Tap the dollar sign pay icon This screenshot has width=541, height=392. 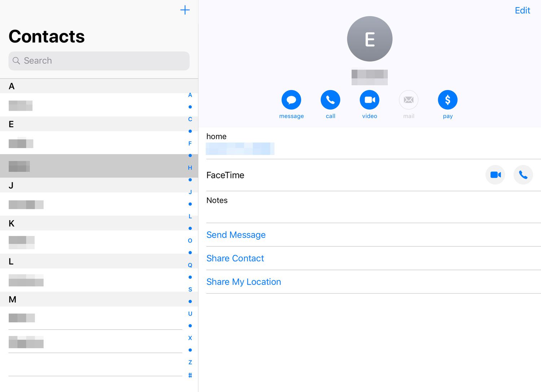(x=448, y=100)
